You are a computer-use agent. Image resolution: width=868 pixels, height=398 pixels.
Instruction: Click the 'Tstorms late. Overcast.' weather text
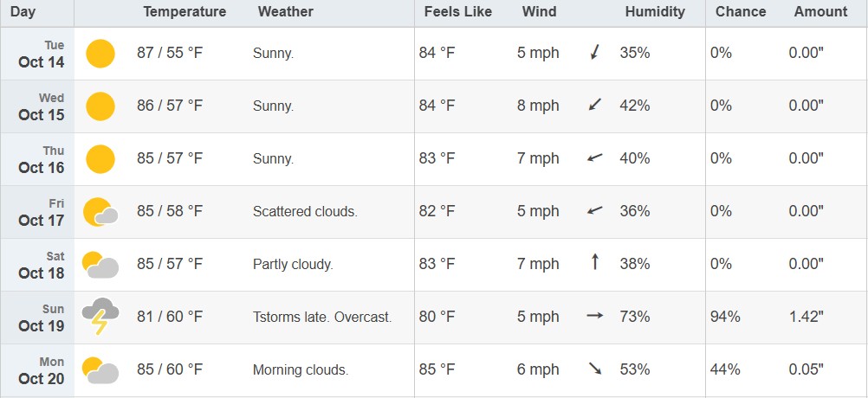click(322, 318)
